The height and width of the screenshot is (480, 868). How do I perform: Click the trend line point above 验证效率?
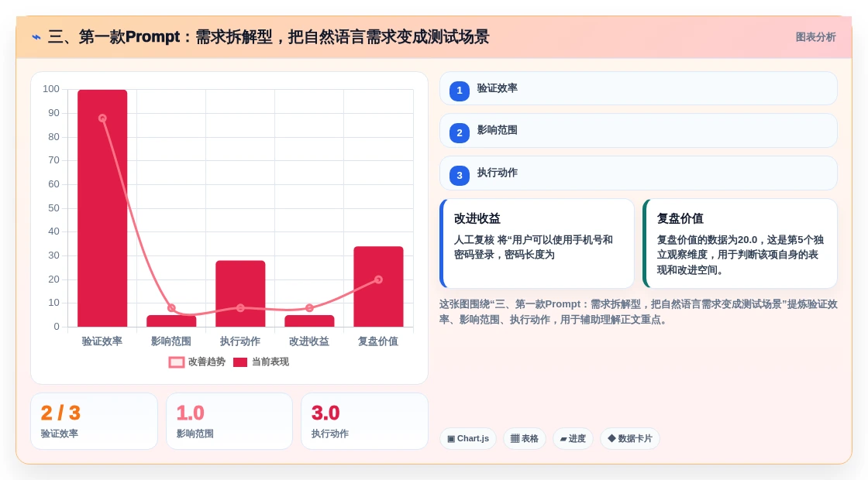tap(102, 118)
